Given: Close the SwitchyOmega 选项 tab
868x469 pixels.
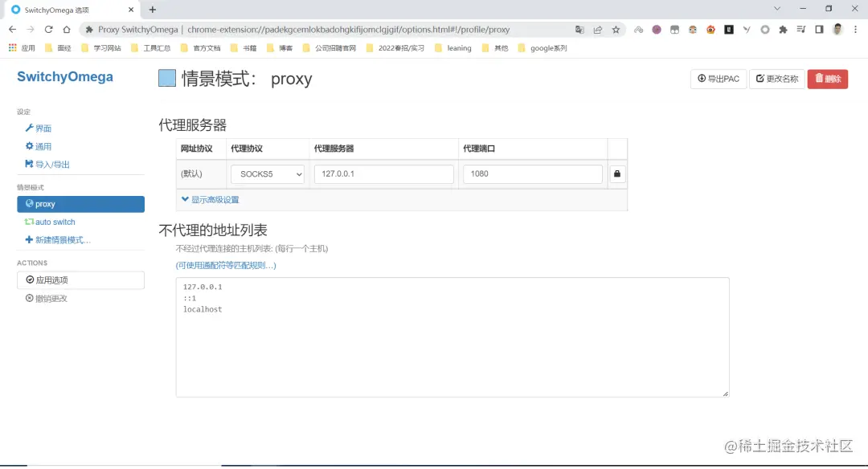Looking at the screenshot, I should pos(131,10).
